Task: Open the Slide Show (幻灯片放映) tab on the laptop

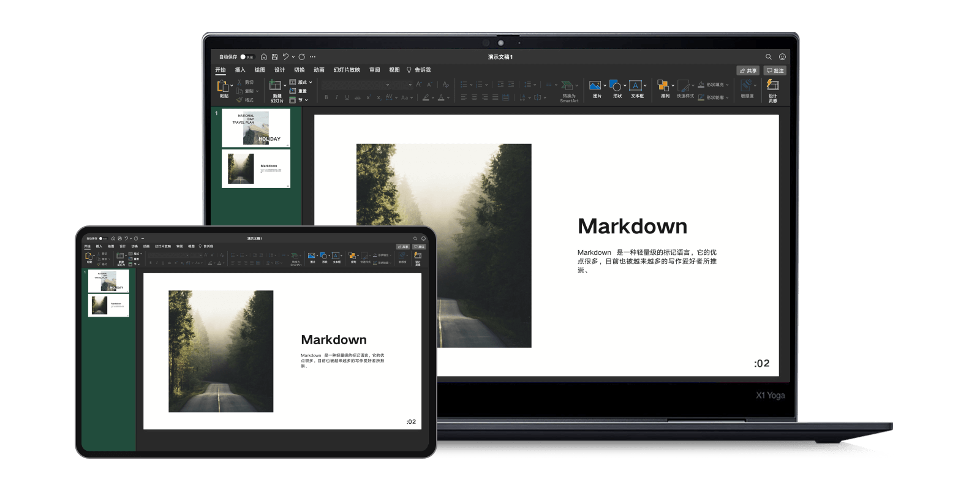Action: tap(347, 70)
